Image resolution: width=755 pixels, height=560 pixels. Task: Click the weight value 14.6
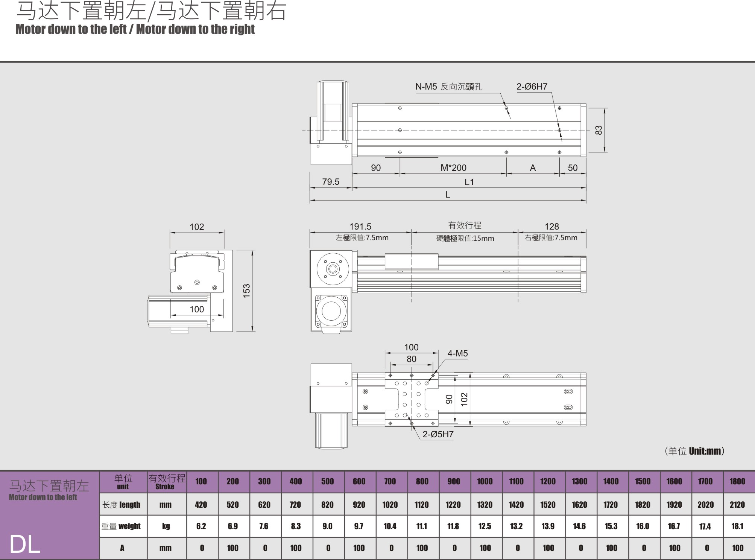pyautogui.click(x=579, y=526)
